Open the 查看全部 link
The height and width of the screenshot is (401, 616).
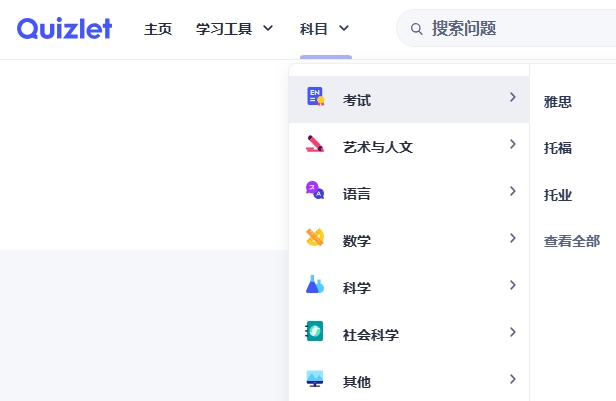click(572, 241)
